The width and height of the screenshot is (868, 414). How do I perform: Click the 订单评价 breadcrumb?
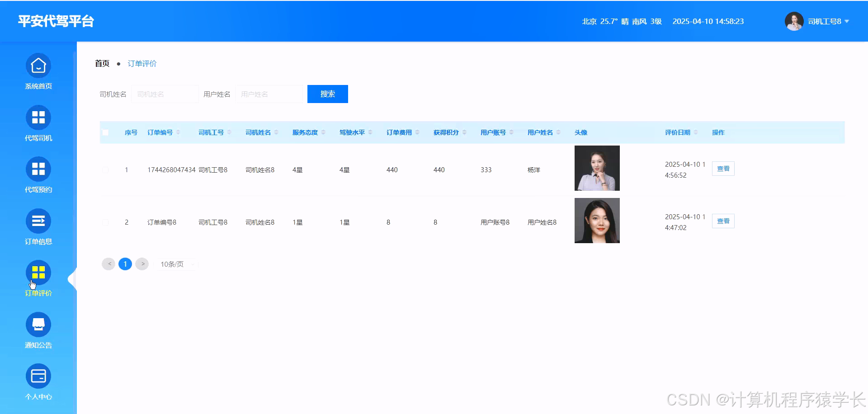pos(142,63)
